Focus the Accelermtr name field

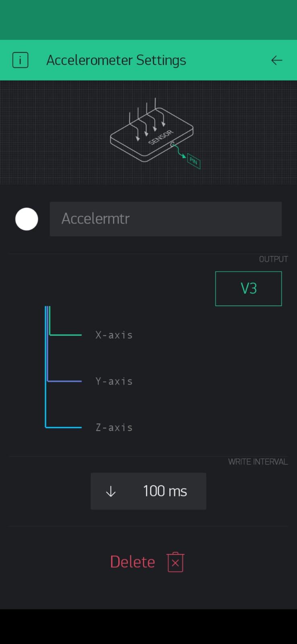tap(165, 219)
